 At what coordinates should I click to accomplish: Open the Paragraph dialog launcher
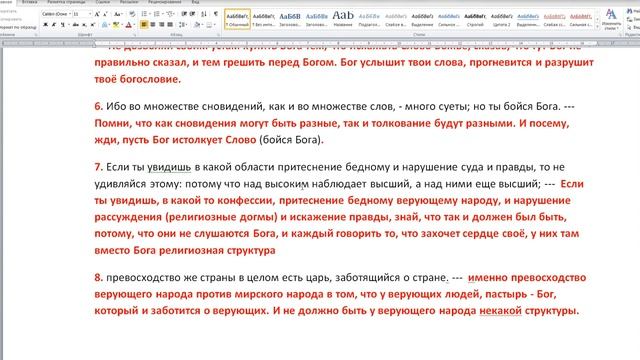[x=218, y=35]
